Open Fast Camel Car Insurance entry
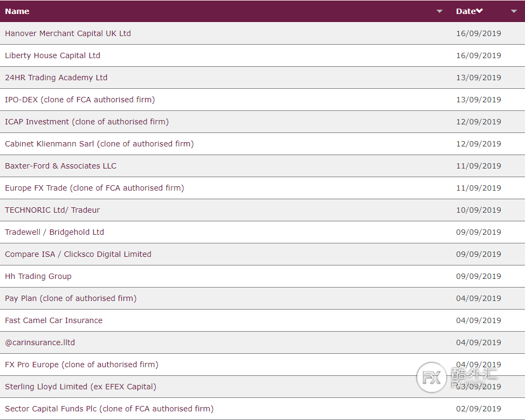This screenshot has width=525, height=420. (53, 320)
